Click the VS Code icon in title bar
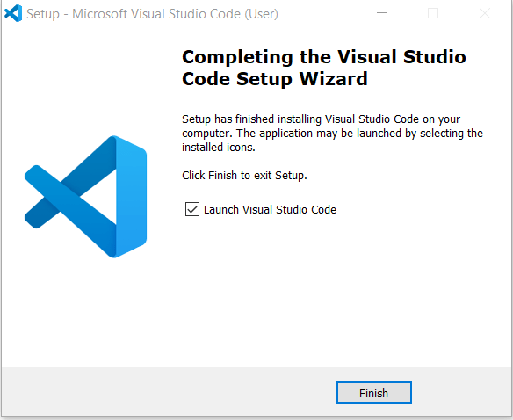The height and width of the screenshot is (420, 513). [x=13, y=13]
